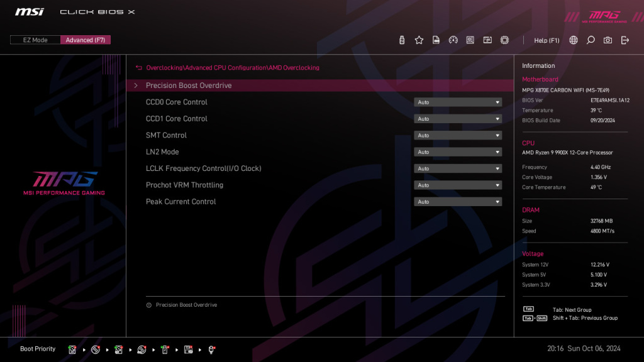Select the network boot icon in Boot Priority
This screenshot has height=362, width=644.
click(x=211, y=349)
